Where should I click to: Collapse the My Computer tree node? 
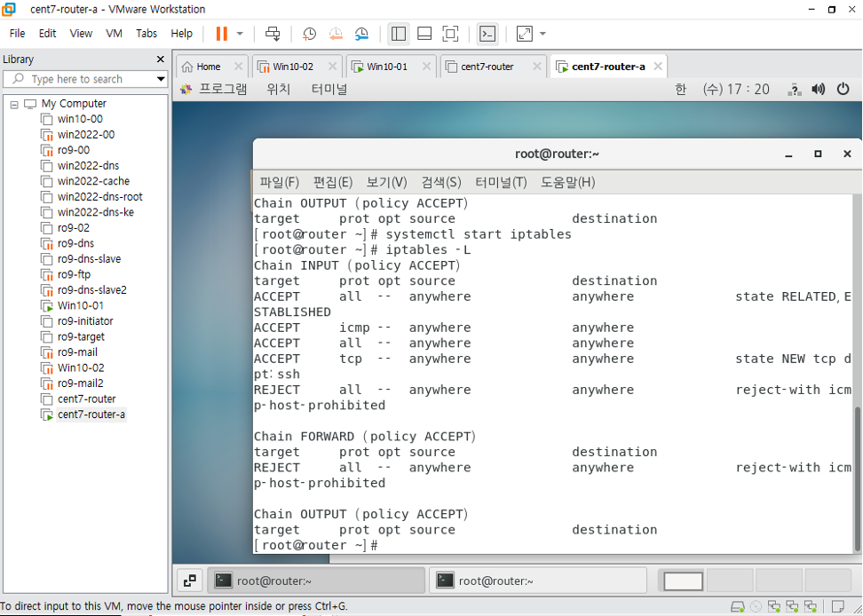coord(14,104)
